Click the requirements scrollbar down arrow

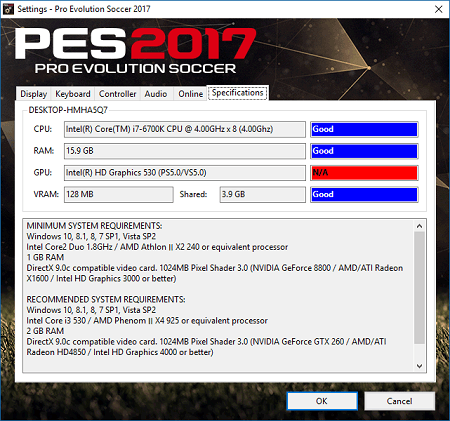point(419,366)
